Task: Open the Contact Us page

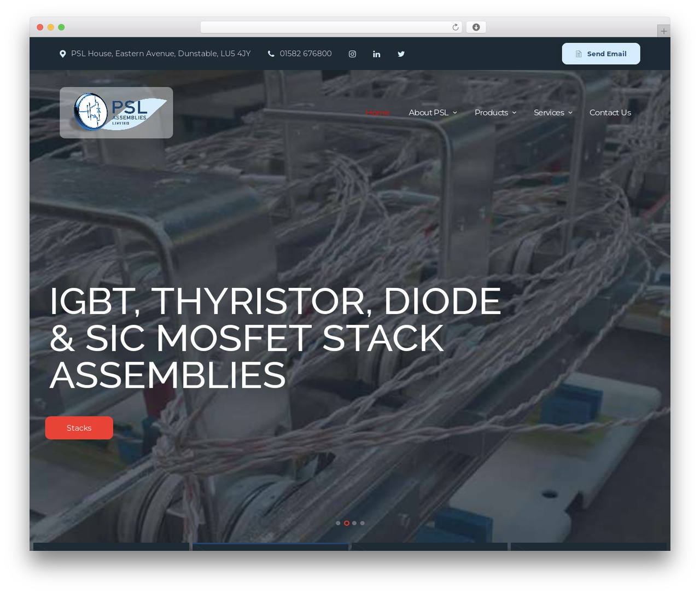Action: point(610,112)
